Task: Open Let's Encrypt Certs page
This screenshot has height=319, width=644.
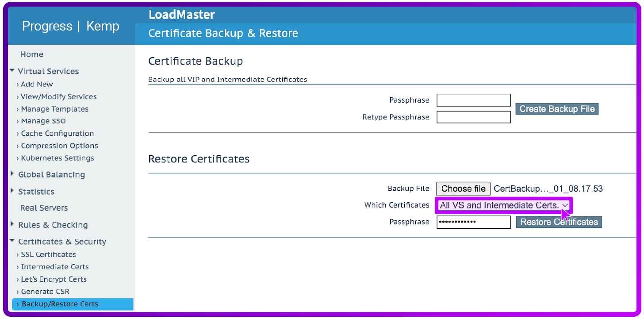Action: coord(54,279)
